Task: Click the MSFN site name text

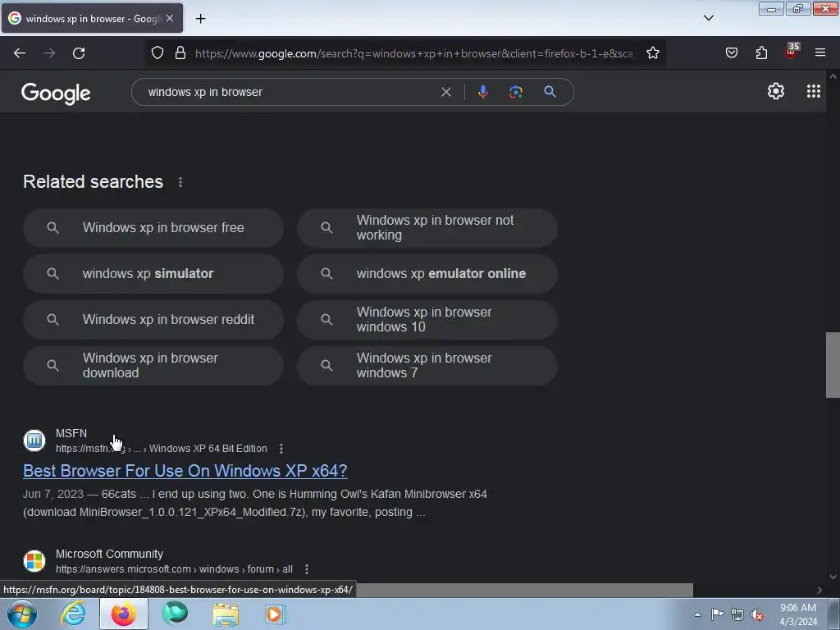Action: click(x=71, y=433)
